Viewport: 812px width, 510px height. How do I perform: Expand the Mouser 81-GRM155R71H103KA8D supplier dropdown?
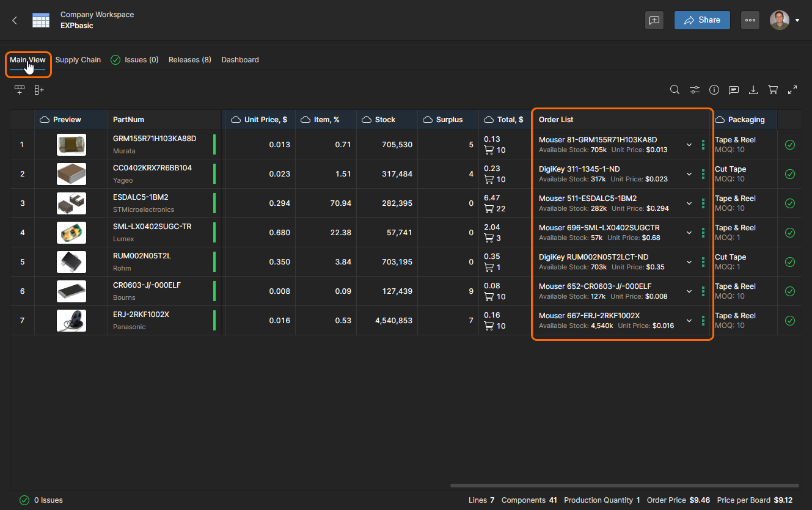[689, 145]
